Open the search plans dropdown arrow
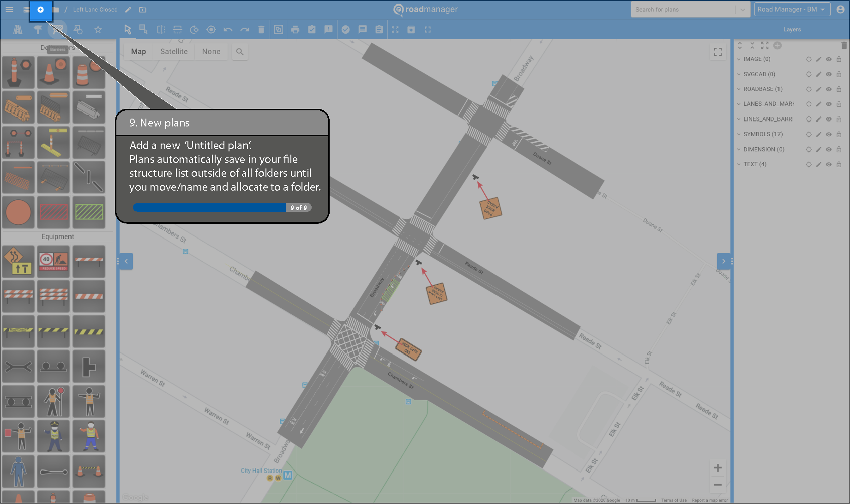This screenshot has height=504, width=850. tap(742, 10)
